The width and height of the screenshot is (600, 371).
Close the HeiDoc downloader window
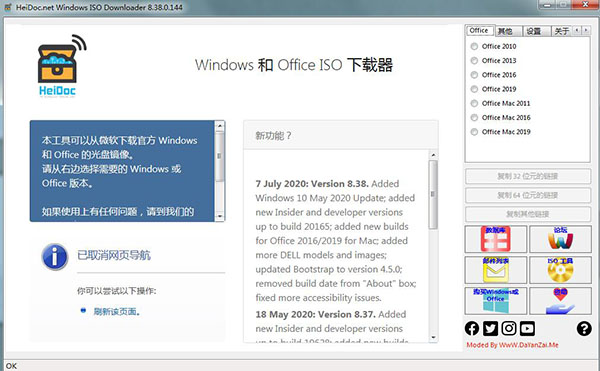[x=585, y=5]
